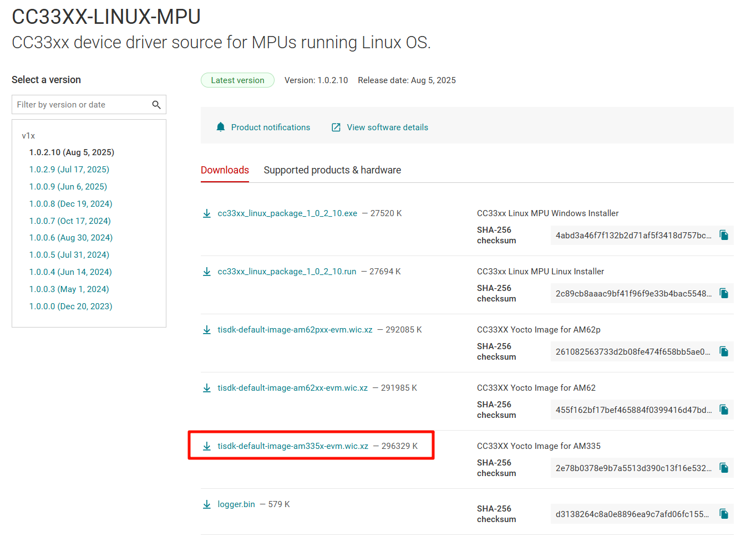
Task: Copy checksum for AM62 Yocto Image
Action: 724,410
